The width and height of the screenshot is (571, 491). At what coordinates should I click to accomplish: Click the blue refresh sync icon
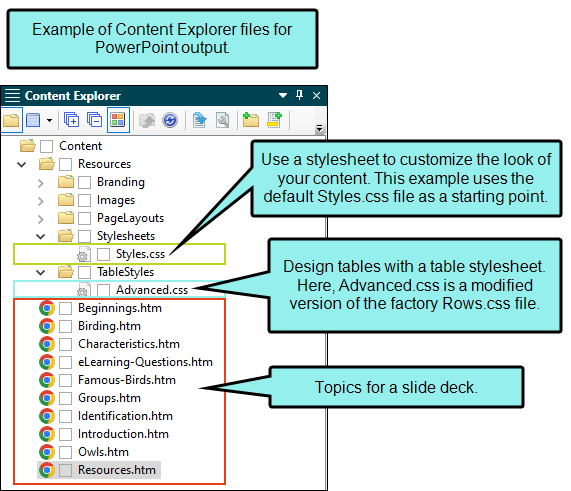(170, 120)
